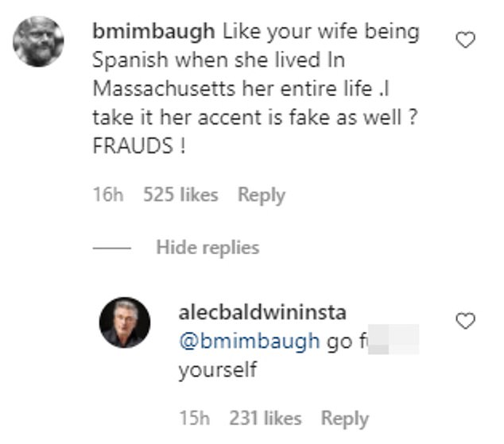Image resolution: width=504 pixels, height=444 pixels.
Task: View the 231 likes list
Action: (x=265, y=418)
